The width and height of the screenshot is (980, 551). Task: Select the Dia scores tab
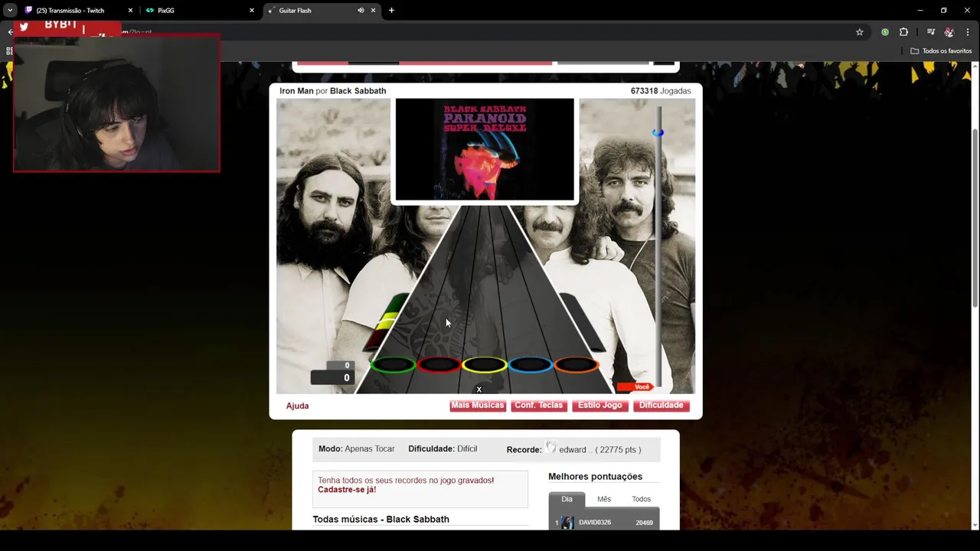567,499
